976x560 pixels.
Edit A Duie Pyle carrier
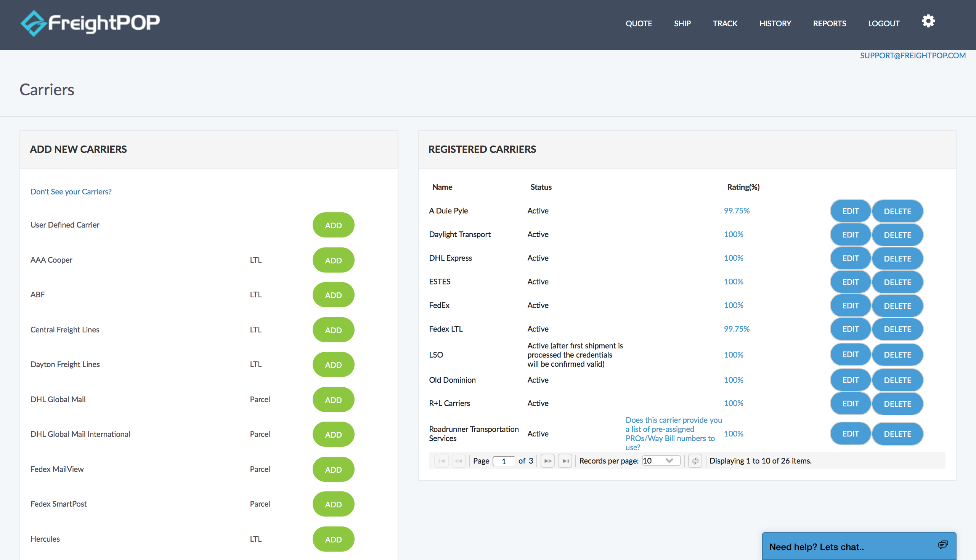850,211
